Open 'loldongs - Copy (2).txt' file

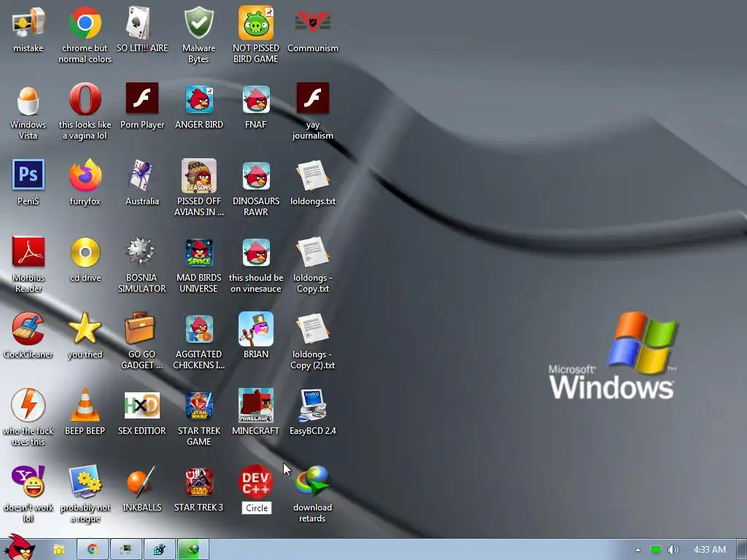click(x=312, y=329)
